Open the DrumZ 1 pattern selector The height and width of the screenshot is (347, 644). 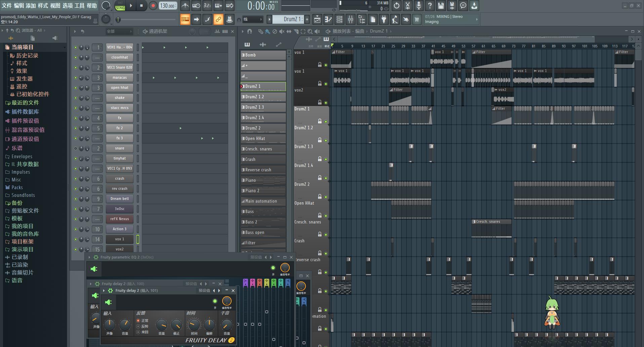pyautogui.click(x=288, y=20)
